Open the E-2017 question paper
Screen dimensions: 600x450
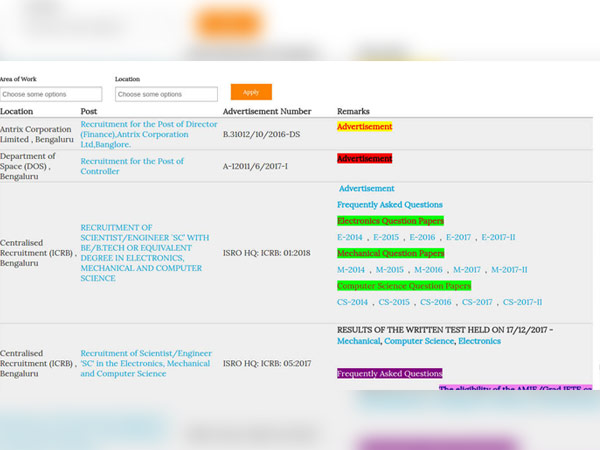pos(458,237)
